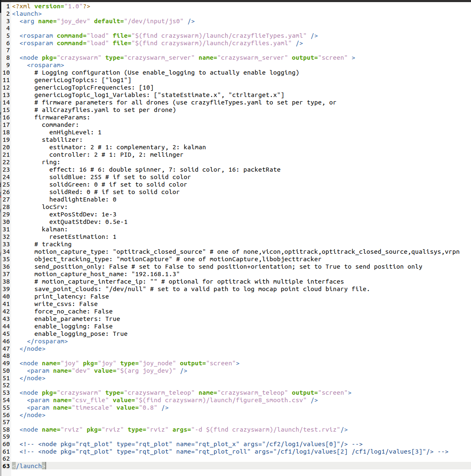Click the opening <launch> tag
The width and height of the screenshot is (471, 476).
(27, 14)
